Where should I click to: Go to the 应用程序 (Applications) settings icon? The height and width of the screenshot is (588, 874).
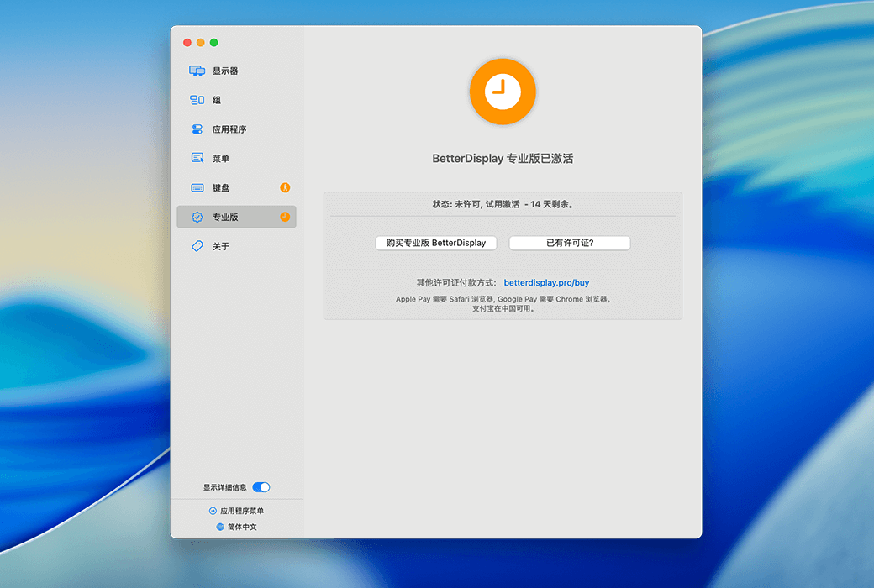(197, 129)
